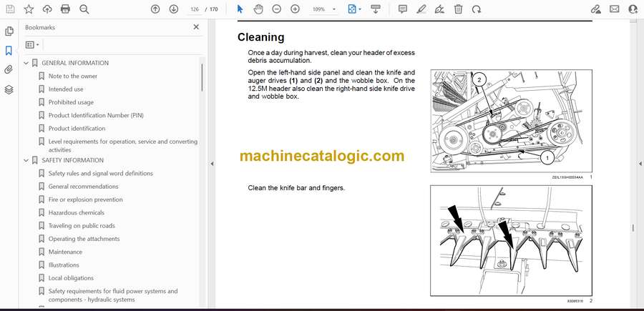
Task: Click the text 'Clean the knife bar and fingers.'
Action: [x=296, y=188]
